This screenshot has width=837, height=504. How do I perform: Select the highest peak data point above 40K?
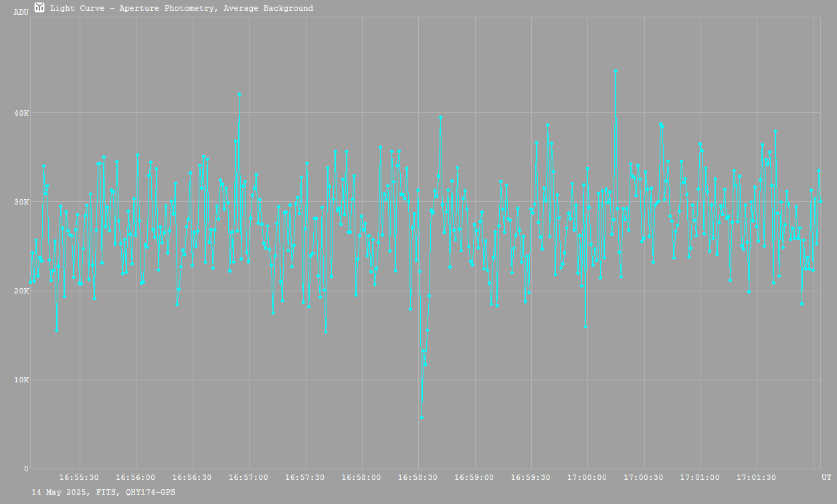(x=616, y=70)
